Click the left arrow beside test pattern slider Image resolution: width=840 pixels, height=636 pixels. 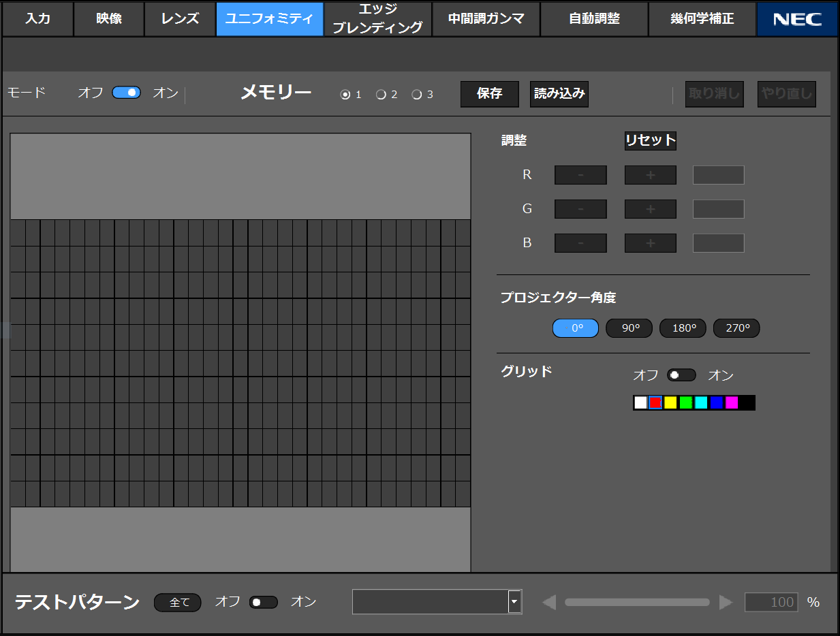549,602
